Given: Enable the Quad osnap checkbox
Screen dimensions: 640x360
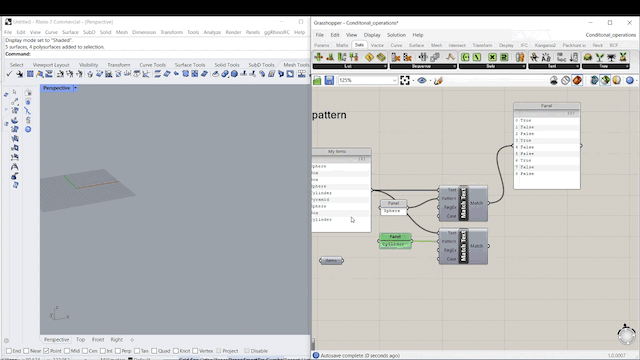Looking at the screenshot, I should (154, 351).
